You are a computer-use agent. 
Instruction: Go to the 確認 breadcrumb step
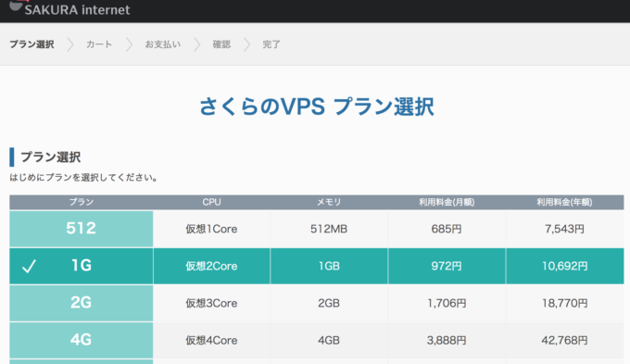point(221,44)
